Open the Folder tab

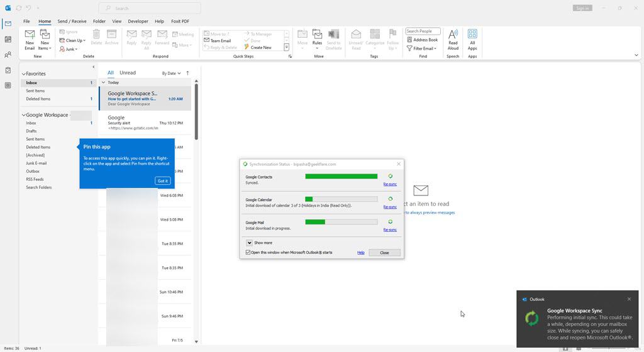[x=99, y=21]
